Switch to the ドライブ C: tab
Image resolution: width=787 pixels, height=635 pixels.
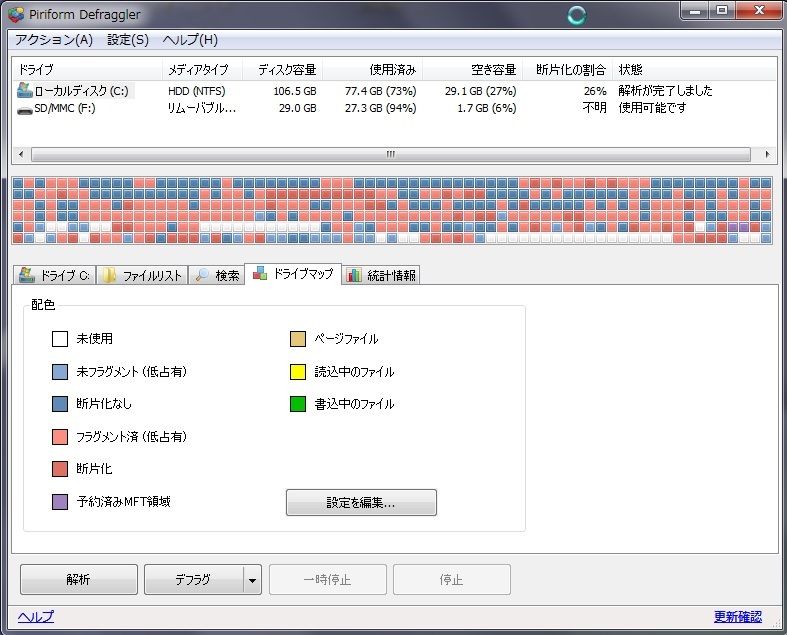(54, 275)
